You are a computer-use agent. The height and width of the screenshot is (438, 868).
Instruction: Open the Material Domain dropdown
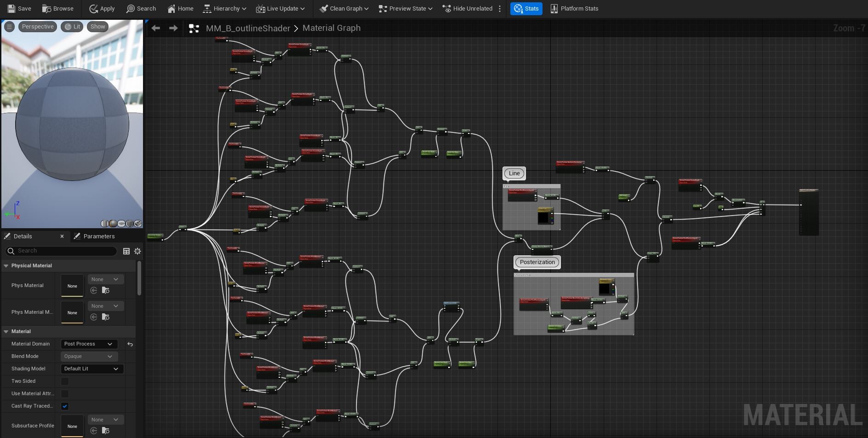click(89, 344)
